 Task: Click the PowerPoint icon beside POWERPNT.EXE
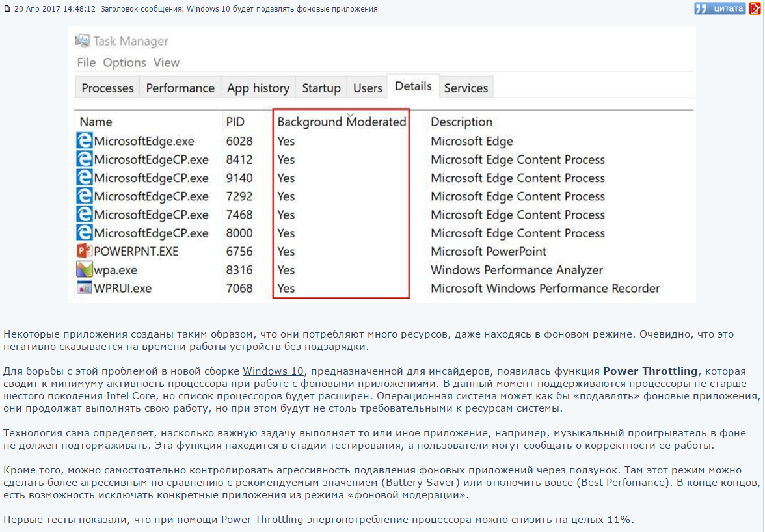(84, 250)
